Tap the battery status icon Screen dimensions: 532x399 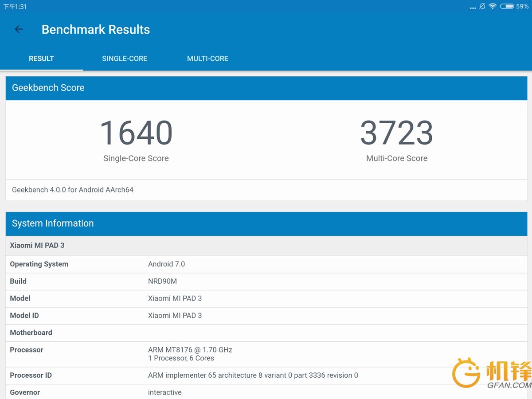click(x=507, y=7)
